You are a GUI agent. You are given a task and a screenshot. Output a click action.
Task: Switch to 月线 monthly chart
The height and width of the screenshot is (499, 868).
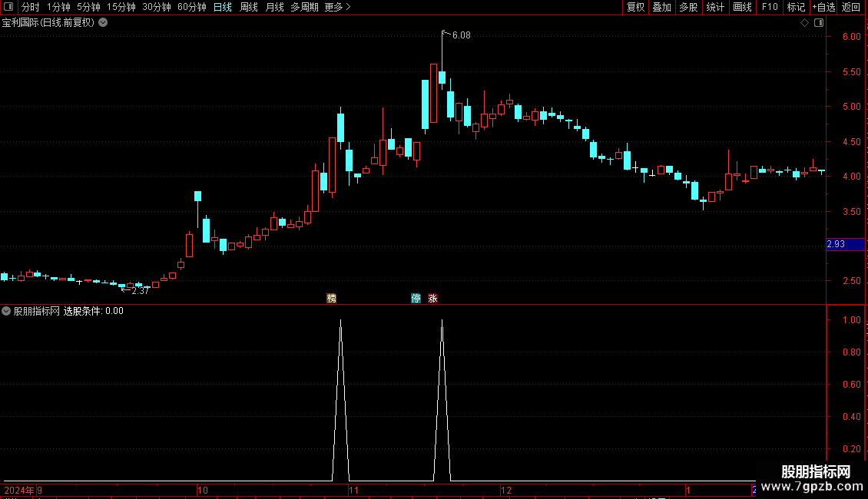[274, 7]
